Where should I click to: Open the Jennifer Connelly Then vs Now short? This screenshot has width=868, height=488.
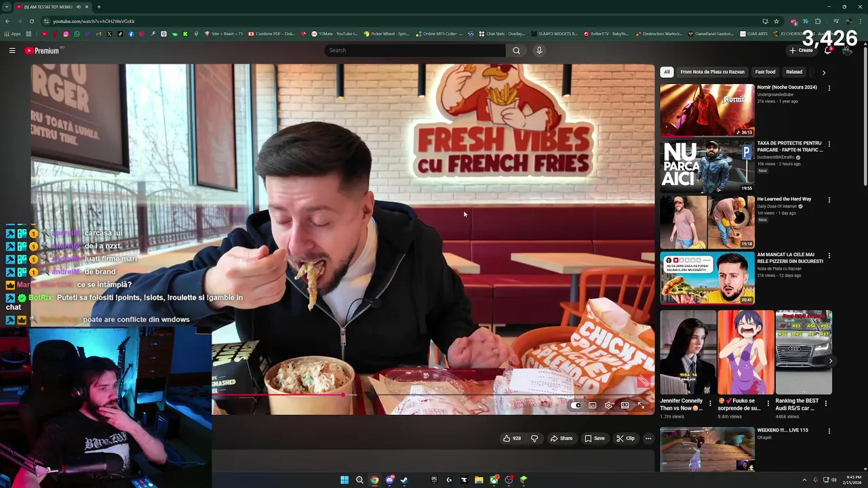click(688, 352)
